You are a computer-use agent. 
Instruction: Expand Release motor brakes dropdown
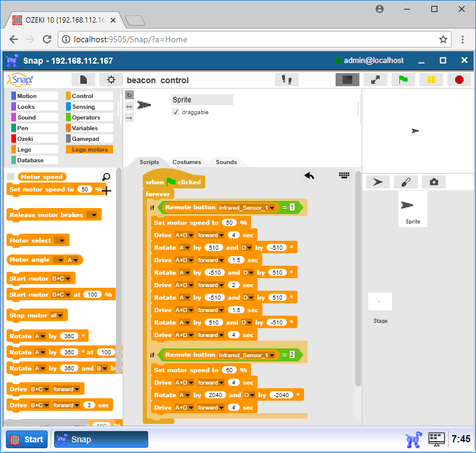(x=92, y=215)
